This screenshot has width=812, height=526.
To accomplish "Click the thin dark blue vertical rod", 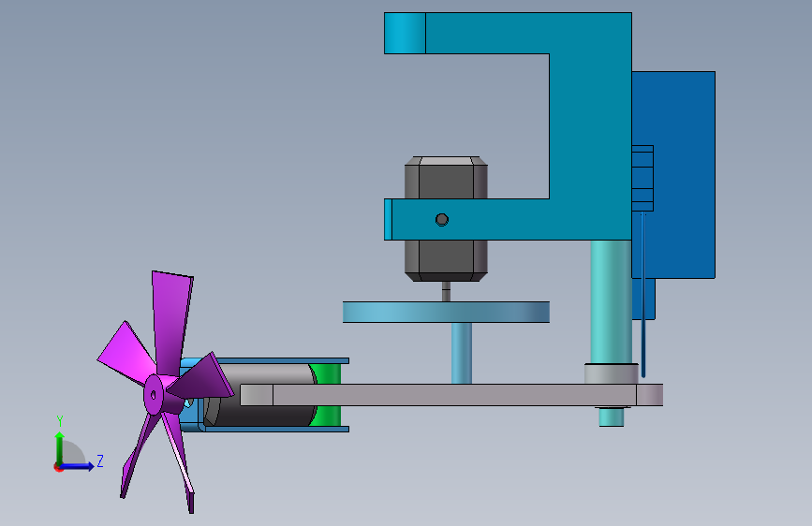I will (x=643, y=294).
